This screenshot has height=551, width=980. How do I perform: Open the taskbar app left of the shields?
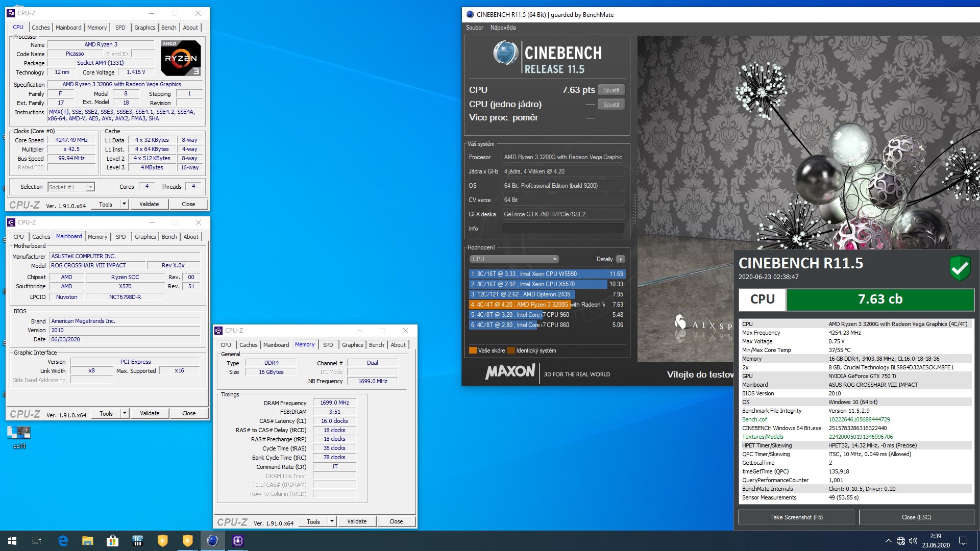coord(138,541)
